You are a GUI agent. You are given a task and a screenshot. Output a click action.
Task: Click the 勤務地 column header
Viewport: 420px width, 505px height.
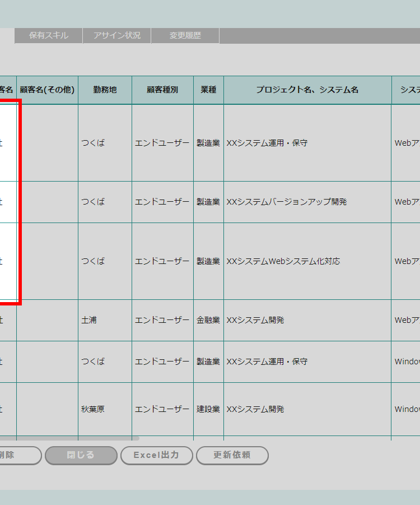click(105, 90)
